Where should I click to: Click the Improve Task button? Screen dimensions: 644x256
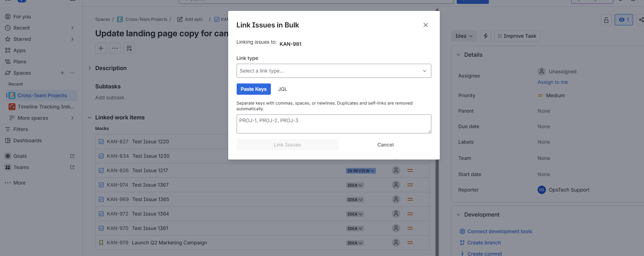517,36
